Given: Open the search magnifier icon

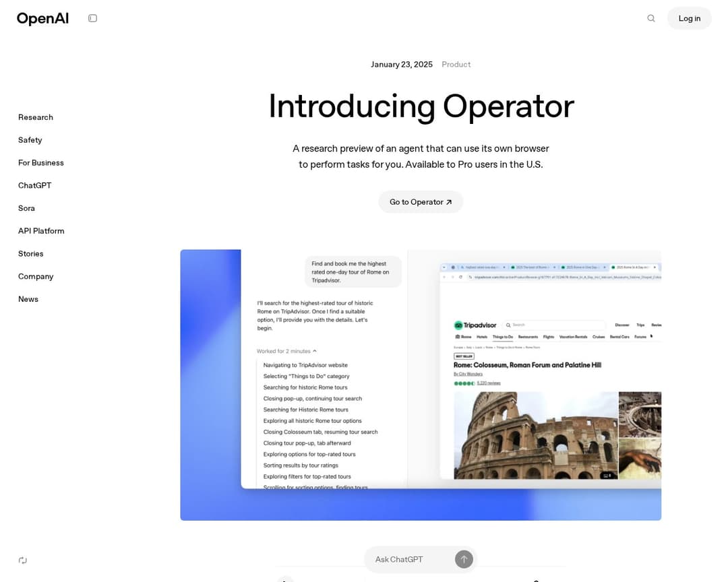Looking at the screenshot, I should click(651, 18).
